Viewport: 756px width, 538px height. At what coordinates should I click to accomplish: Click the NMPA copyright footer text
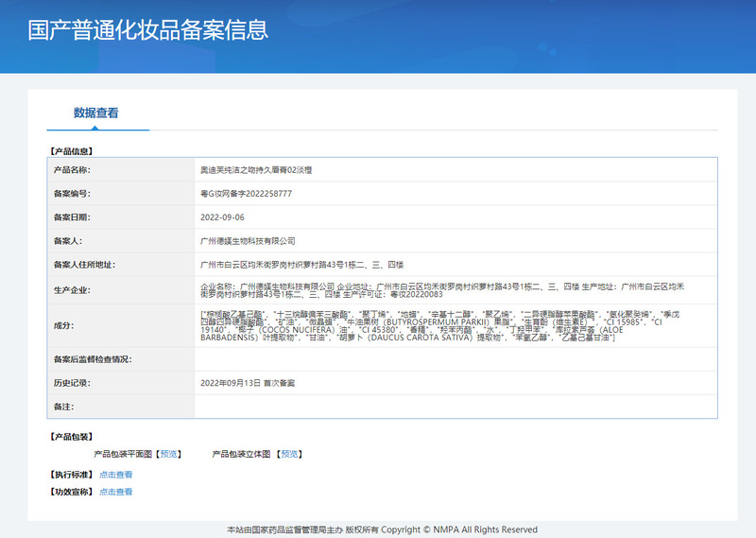382,529
